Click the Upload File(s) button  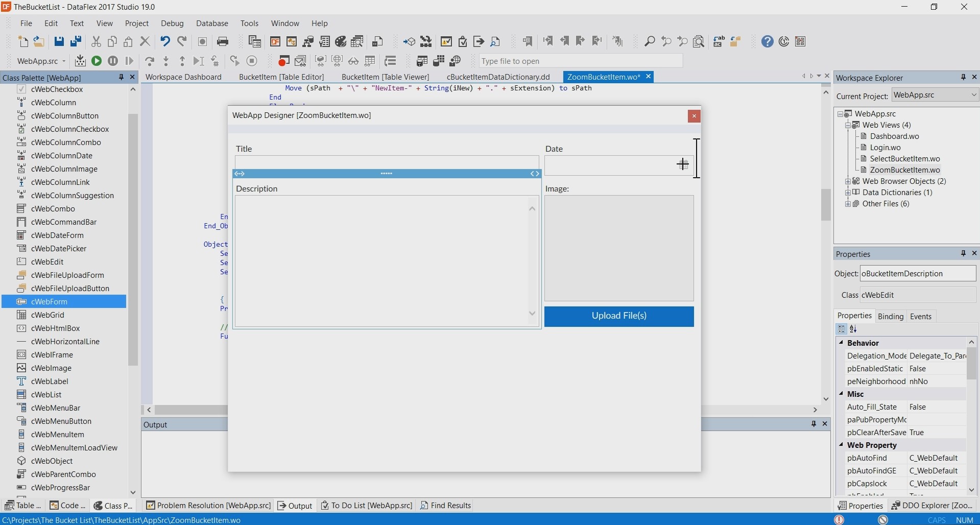click(x=619, y=316)
